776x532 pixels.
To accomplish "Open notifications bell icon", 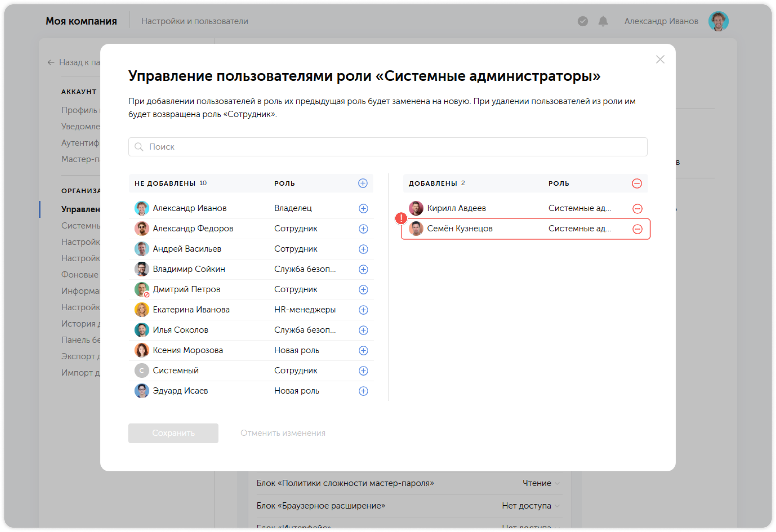I will coord(603,21).
